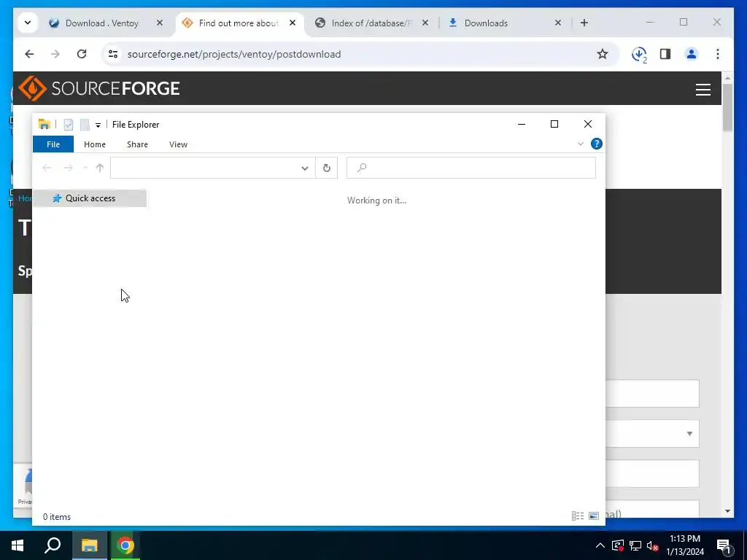The image size is (747, 560).
Task: Open notification center icon
Action: (724, 545)
